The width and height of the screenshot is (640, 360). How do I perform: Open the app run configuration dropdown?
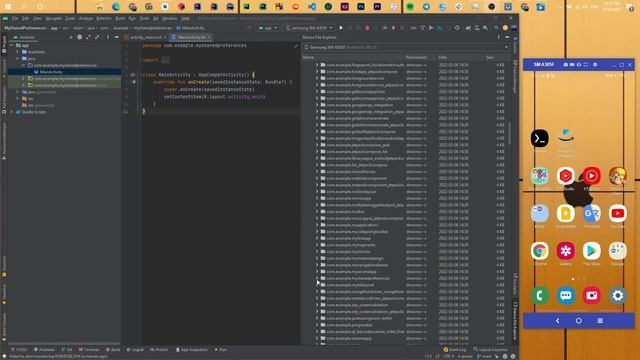pos(268,28)
